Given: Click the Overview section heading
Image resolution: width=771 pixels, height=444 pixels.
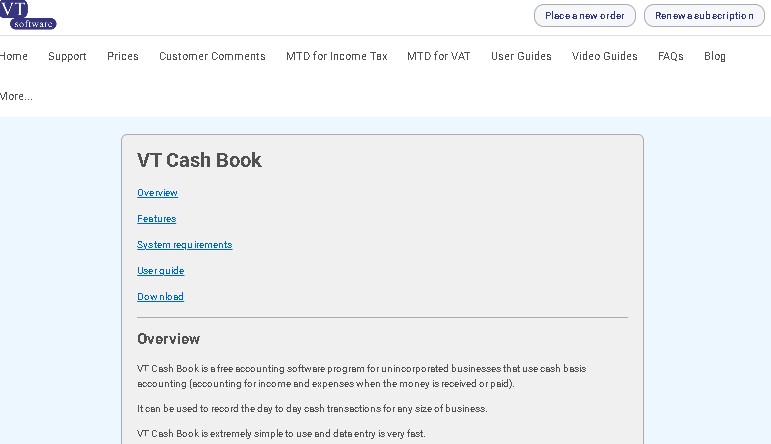Looking at the screenshot, I should (169, 339).
